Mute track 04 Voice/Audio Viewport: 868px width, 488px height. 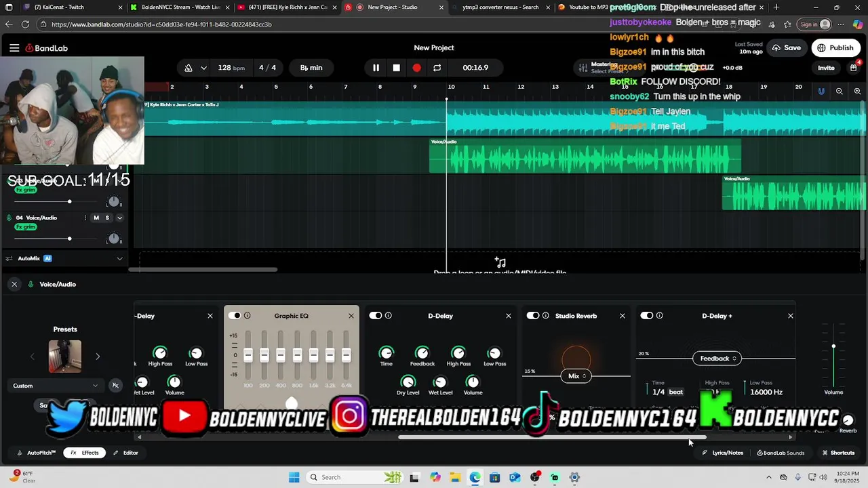(96, 218)
